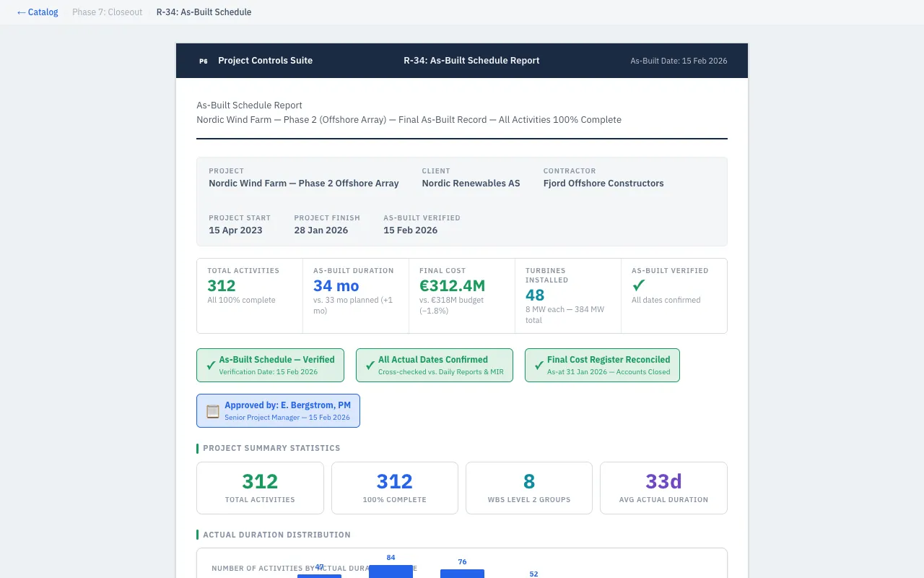This screenshot has height=578, width=924.
Task: Click the chart bar labeled 76
Action: pyautogui.click(x=462, y=574)
